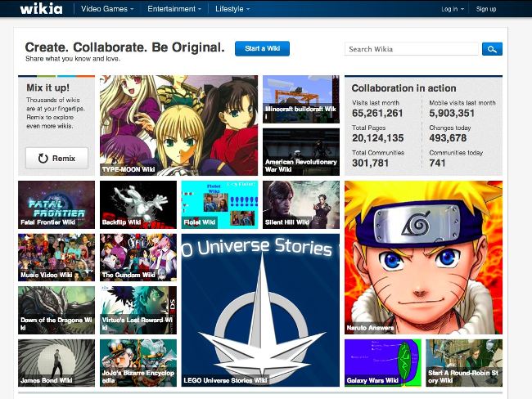The image size is (532, 399).
Task: Expand the Lifestyle dropdown menu
Action: [x=232, y=9]
